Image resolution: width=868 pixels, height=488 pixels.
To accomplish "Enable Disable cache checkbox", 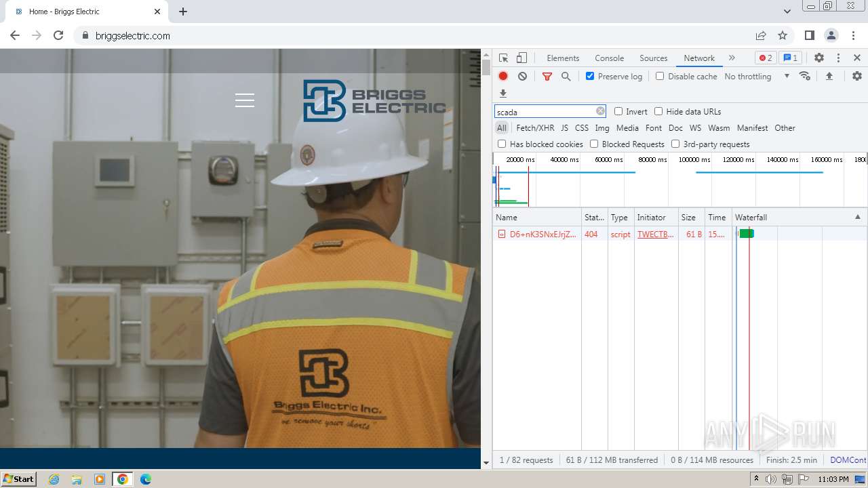I will 660,76.
